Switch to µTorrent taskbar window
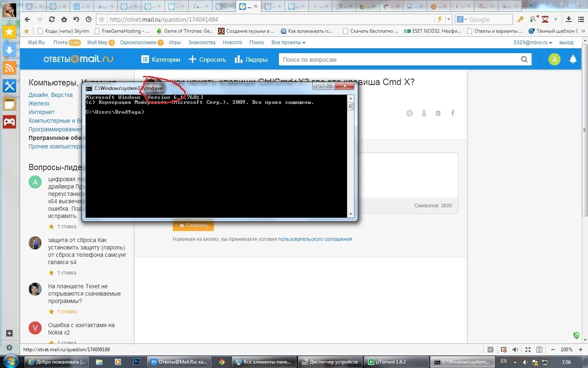The height and width of the screenshot is (368, 588). 396,362
